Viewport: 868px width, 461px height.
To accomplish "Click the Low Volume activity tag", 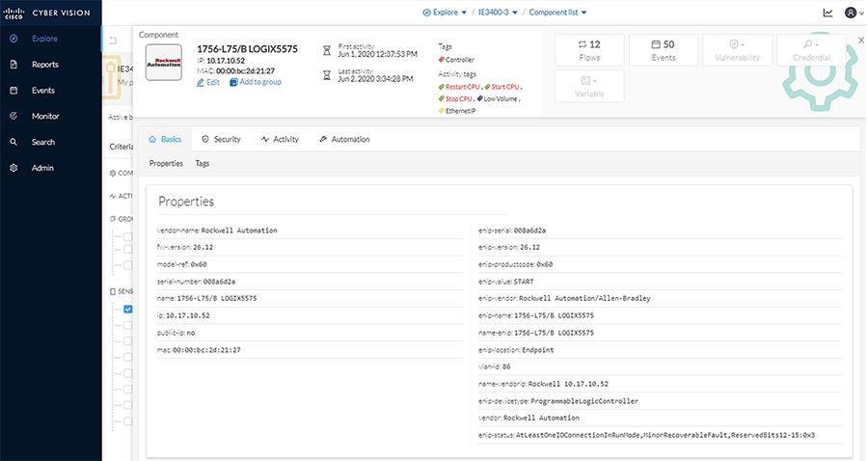I will click(x=497, y=99).
